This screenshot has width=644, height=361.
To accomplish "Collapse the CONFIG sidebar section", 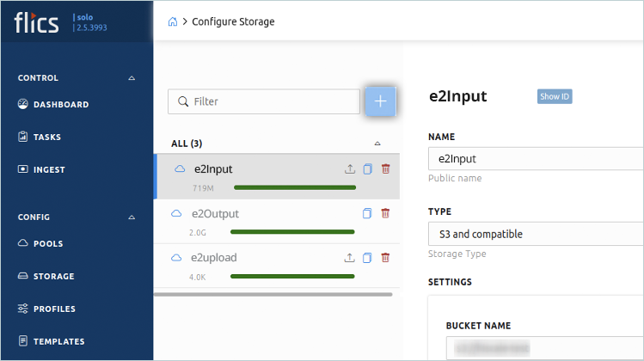I will pos(132,217).
